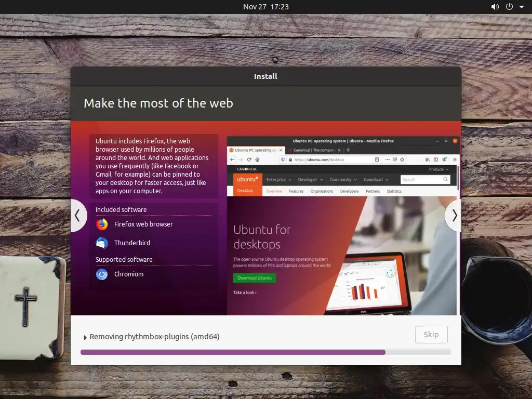Open the Nov 27 17:23 clock menu
The height and width of the screenshot is (399, 532).
(x=265, y=7)
